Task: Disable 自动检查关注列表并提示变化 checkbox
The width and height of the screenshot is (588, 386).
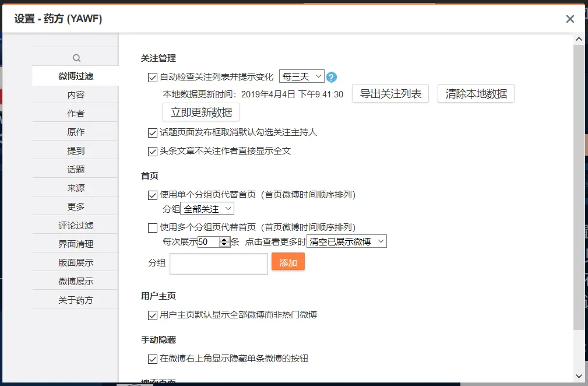Action: tap(152, 76)
